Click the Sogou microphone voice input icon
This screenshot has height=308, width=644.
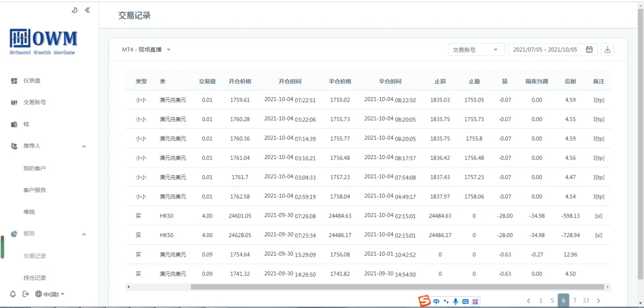pos(455,302)
